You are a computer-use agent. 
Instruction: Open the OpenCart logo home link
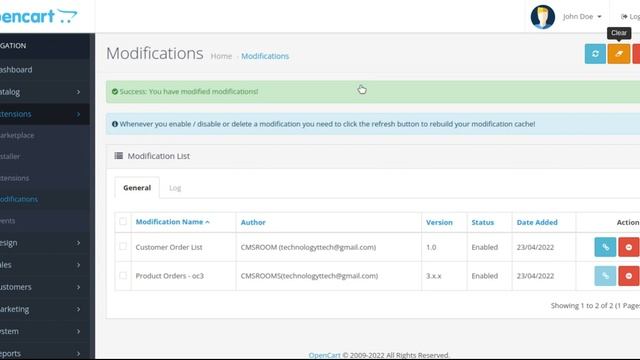click(38, 16)
